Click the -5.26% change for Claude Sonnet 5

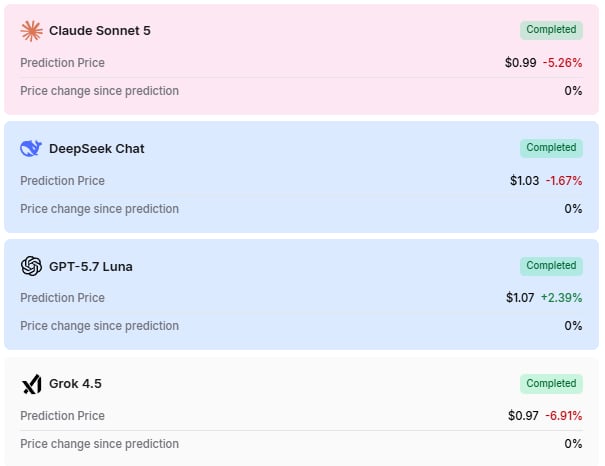click(x=563, y=62)
